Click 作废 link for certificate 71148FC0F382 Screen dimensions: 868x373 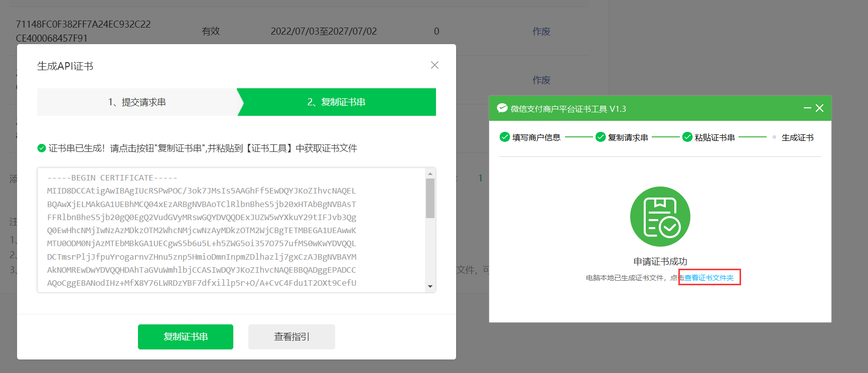coord(541,32)
